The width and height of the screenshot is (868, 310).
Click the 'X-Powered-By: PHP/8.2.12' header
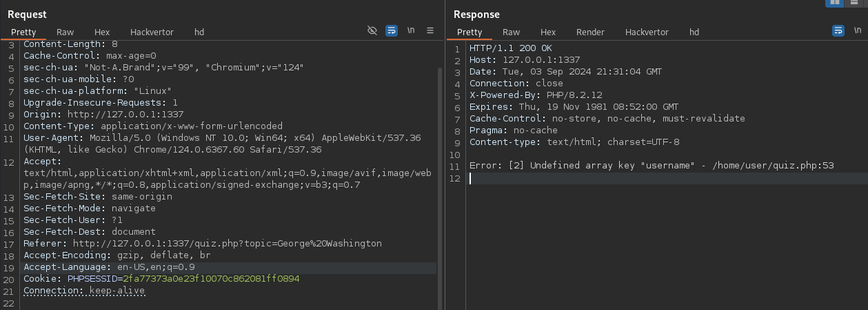[x=527, y=95]
